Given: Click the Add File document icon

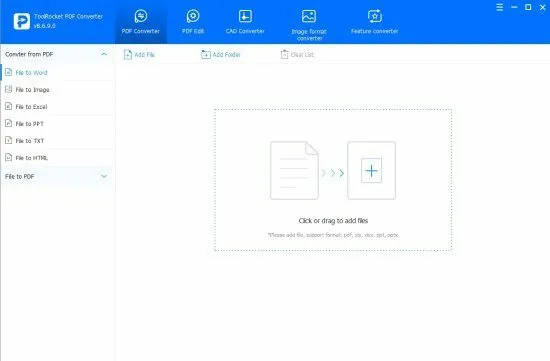Looking at the screenshot, I should [128, 55].
